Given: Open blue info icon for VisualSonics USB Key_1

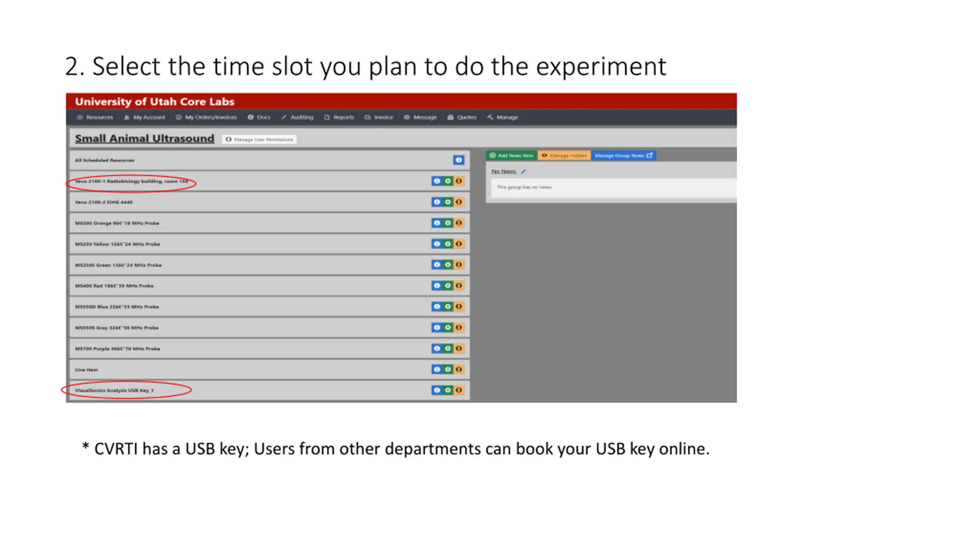Looking at the screenshot, I should click(x=437, y=390).
